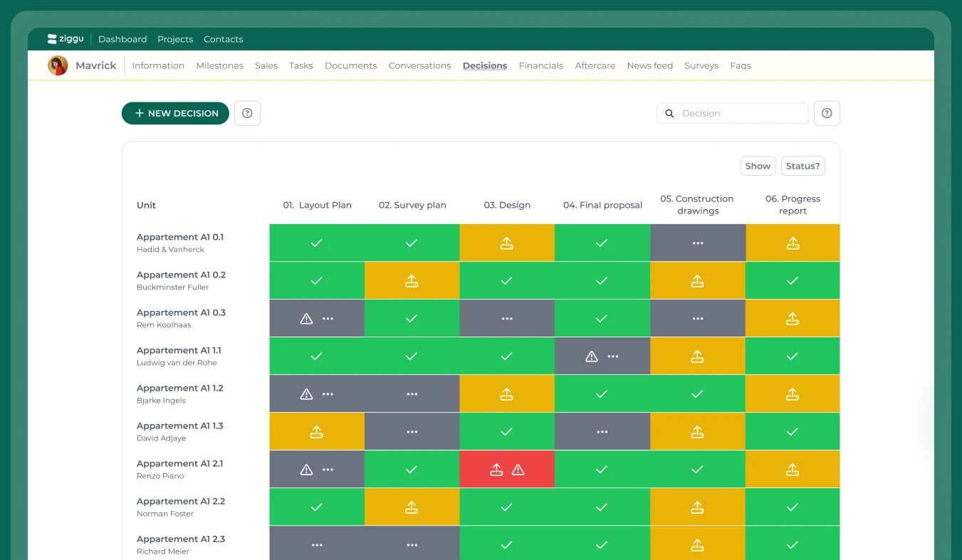Open A1 1.3 Final proposal pending dots

602,432
